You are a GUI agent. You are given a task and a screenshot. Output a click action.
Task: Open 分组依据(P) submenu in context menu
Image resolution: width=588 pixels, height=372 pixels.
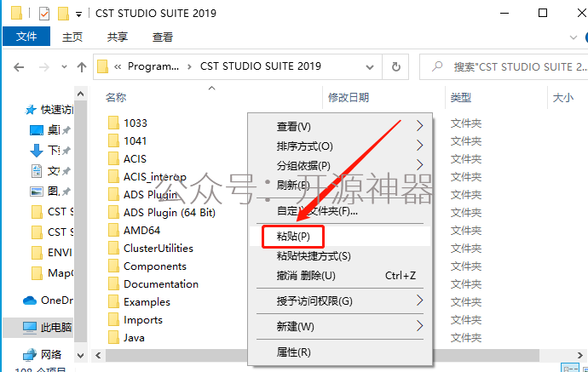(340, 165)
